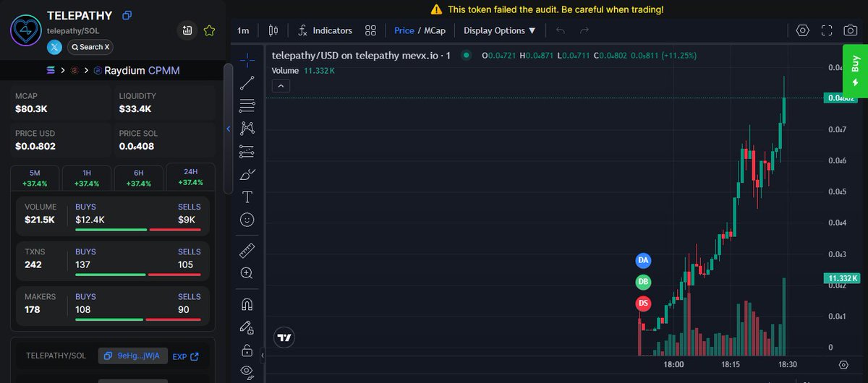Click the DA chart marker

643,260
